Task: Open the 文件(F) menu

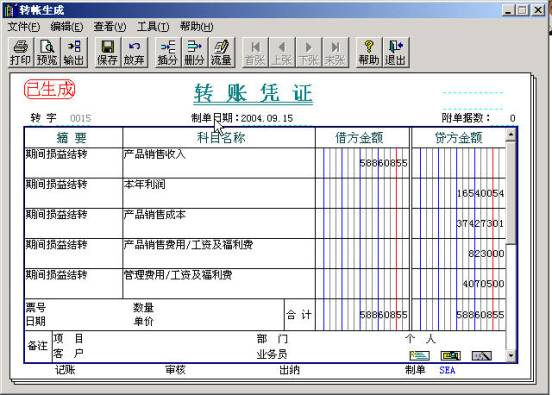Action: coord(24,27)
